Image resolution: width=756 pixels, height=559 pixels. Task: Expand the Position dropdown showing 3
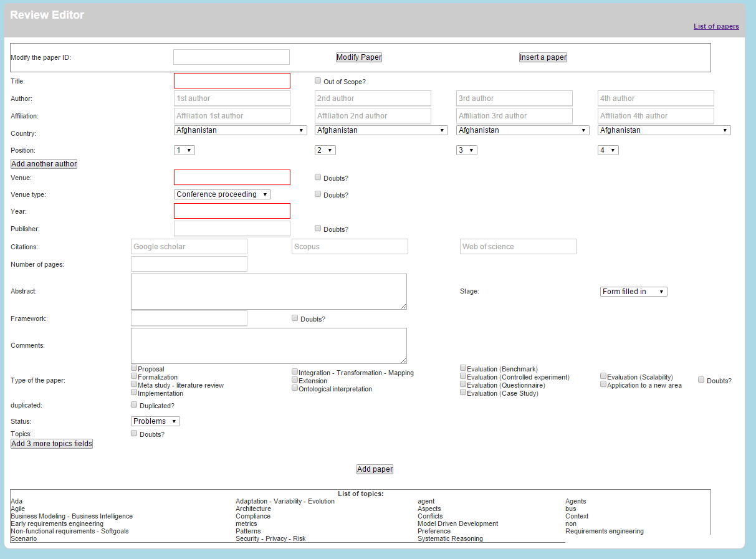[x=467, y=150]
